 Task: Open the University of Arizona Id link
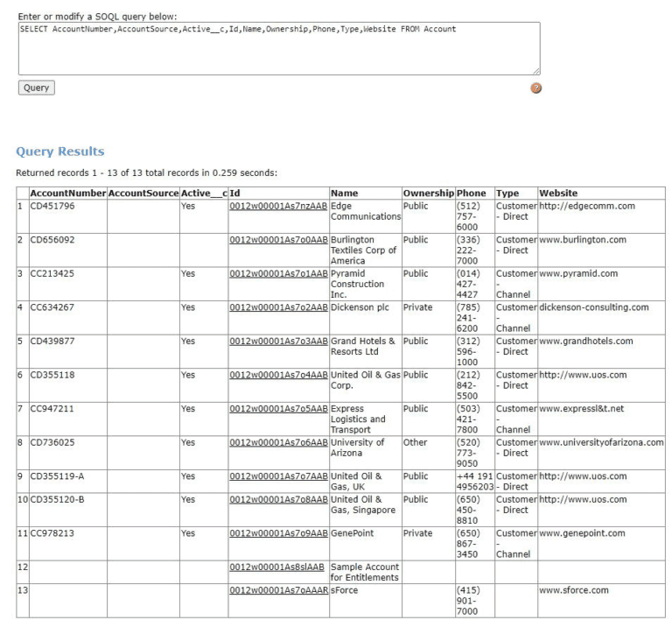click(278, 442)
